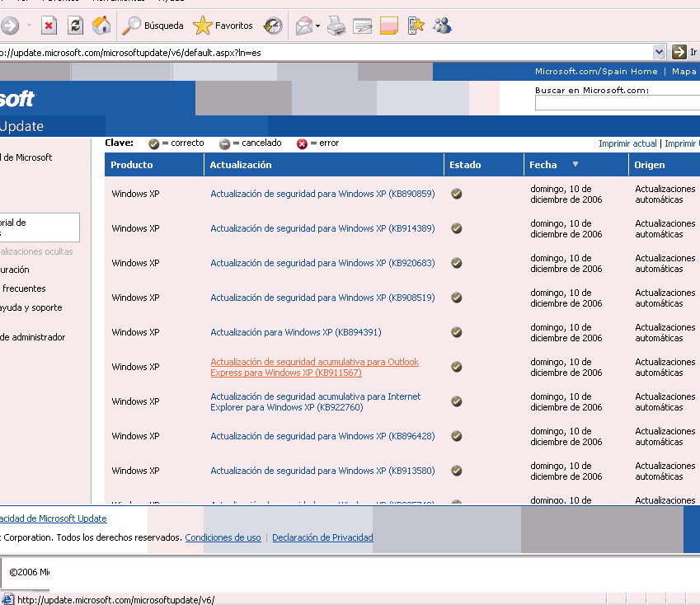Click the phone-and-star toolbar icon
The image size is (700, 605).
pos(416,26)
